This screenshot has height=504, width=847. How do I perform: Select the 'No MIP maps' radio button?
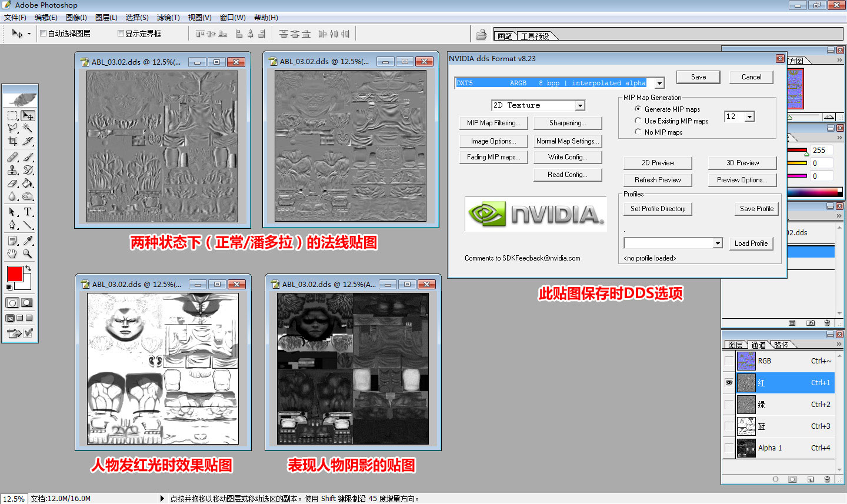click(638, 132)
